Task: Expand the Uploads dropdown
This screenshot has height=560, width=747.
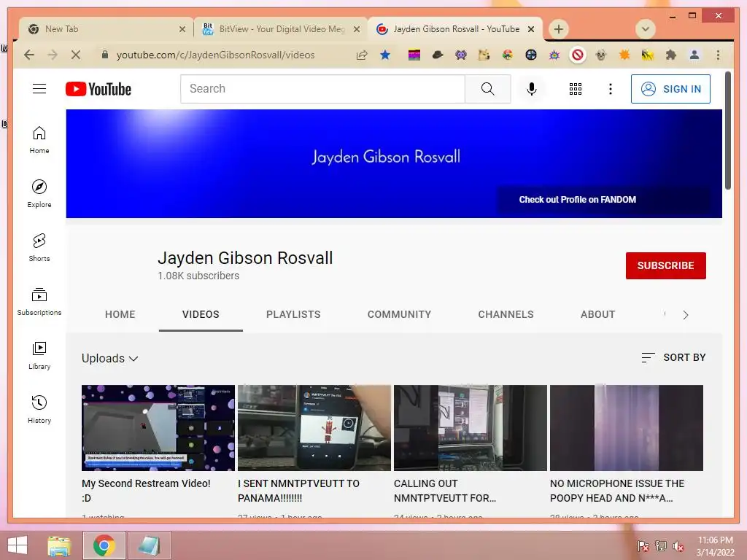Action: [109, 358]
